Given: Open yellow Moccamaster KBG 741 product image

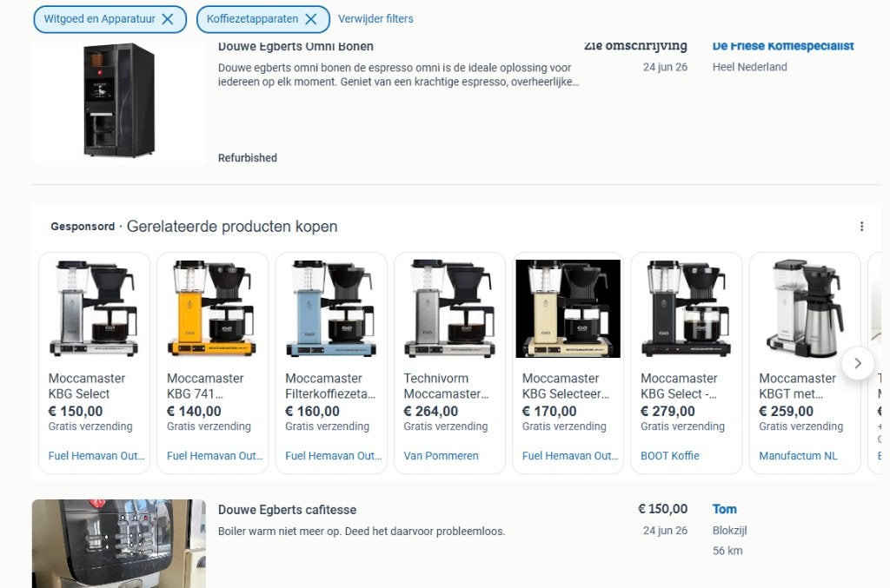Looking at the screenshot, I should 212,308.
